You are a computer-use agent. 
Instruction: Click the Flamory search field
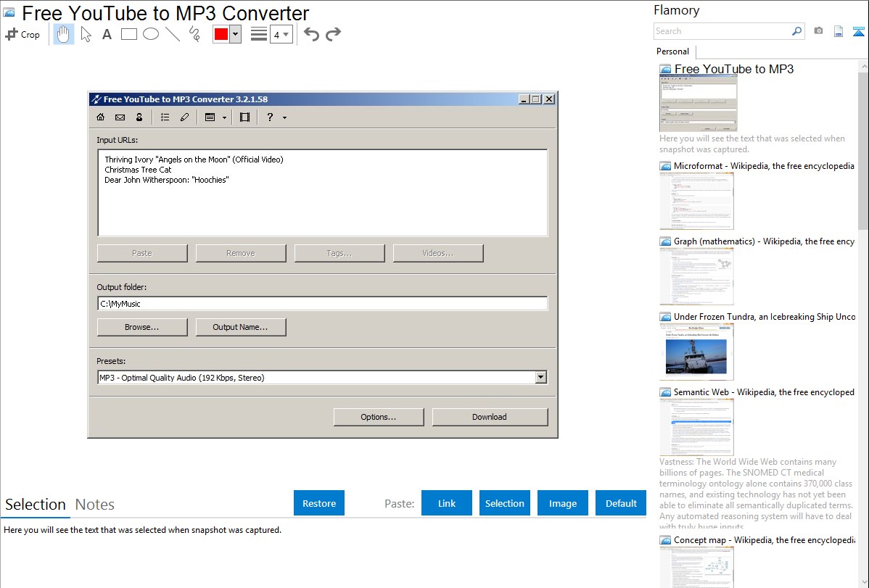click(722, 31)
